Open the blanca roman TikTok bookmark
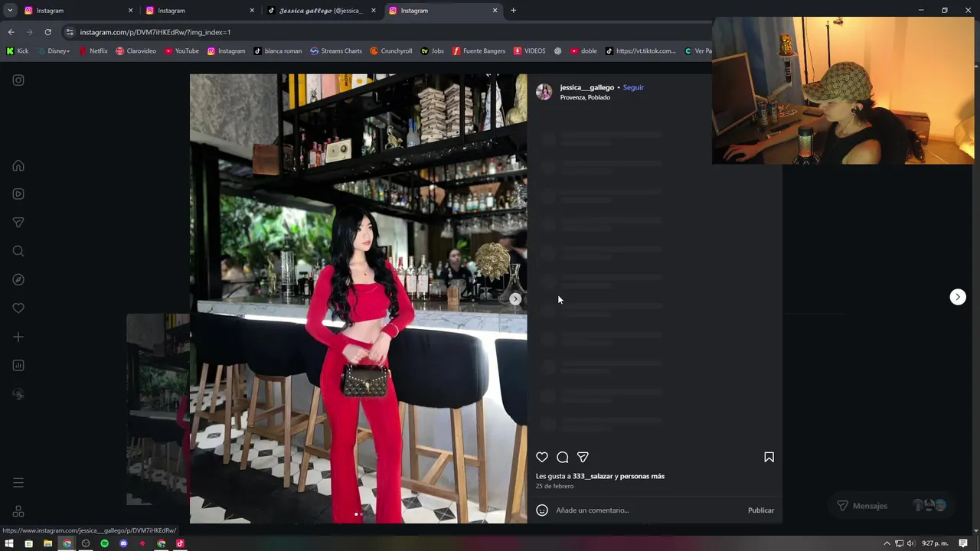 277,51
